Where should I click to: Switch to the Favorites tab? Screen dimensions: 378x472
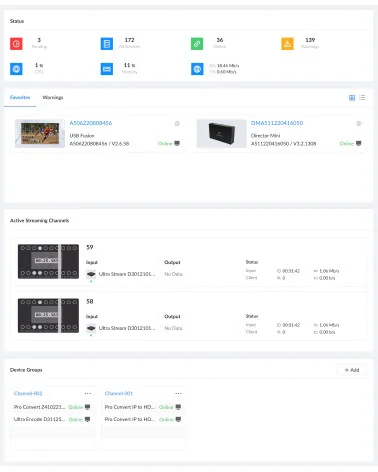coord(20,97)
